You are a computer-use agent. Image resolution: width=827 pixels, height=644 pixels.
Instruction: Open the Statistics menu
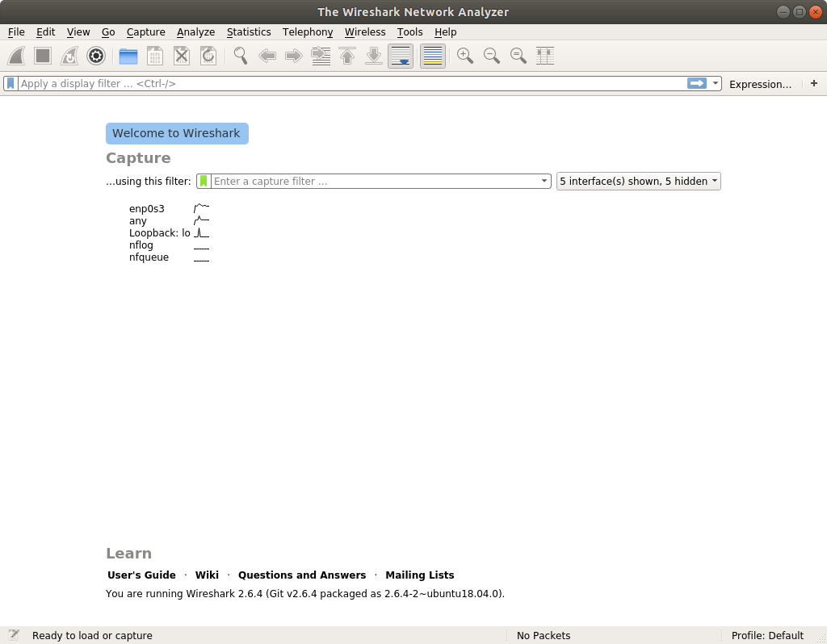(249, 32)
